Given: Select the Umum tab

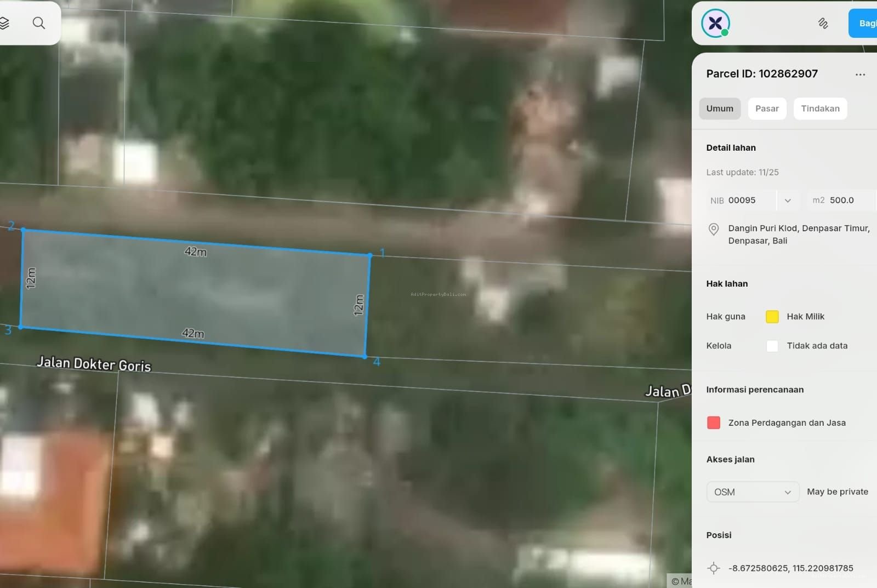Looking at the screenshot, I should pos(720,109).
